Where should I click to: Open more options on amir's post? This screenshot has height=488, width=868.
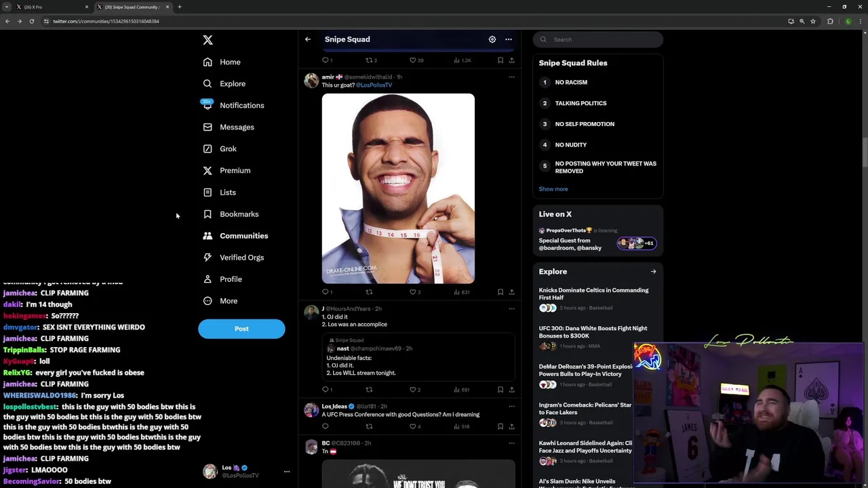pyautogui.click(x=511, y=77)
